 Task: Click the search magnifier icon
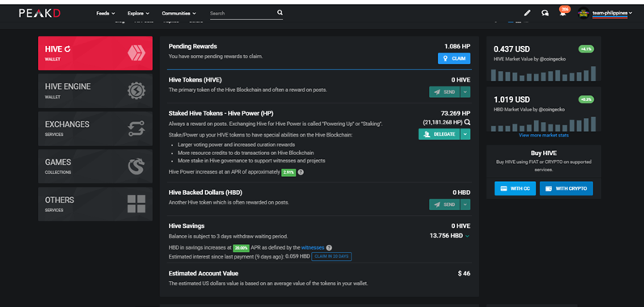pos(280,13)
